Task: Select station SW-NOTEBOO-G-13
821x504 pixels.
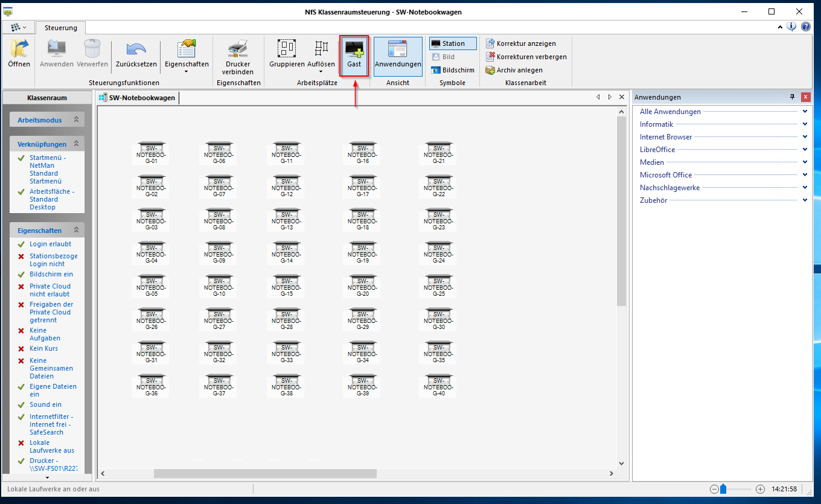Action: pyautogui.click(x=286, y=220)
